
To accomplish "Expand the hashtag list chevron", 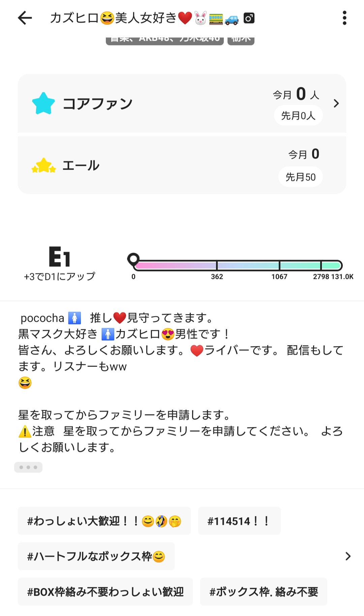I will coord(348,556).
